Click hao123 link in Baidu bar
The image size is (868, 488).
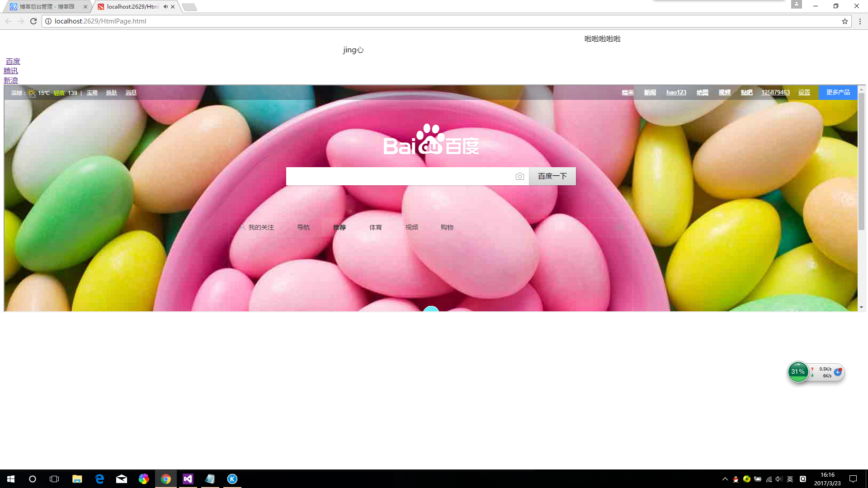(x=676, y=93)
